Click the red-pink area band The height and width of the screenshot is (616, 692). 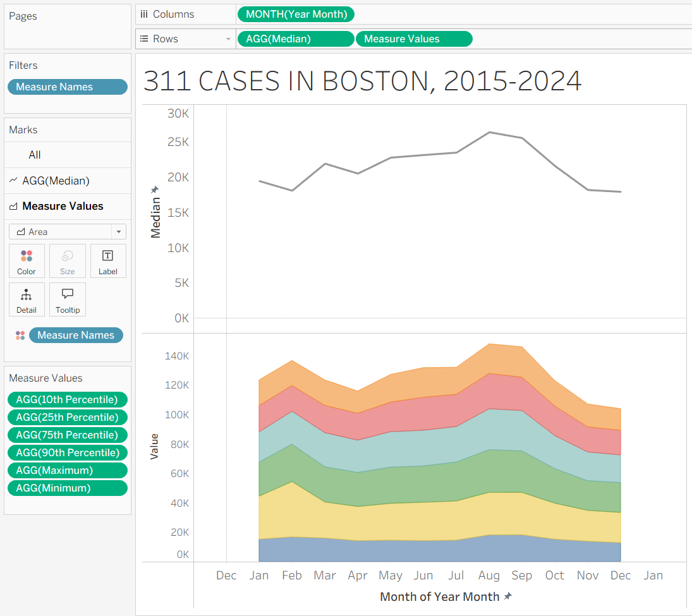click(x=440, y=412)
